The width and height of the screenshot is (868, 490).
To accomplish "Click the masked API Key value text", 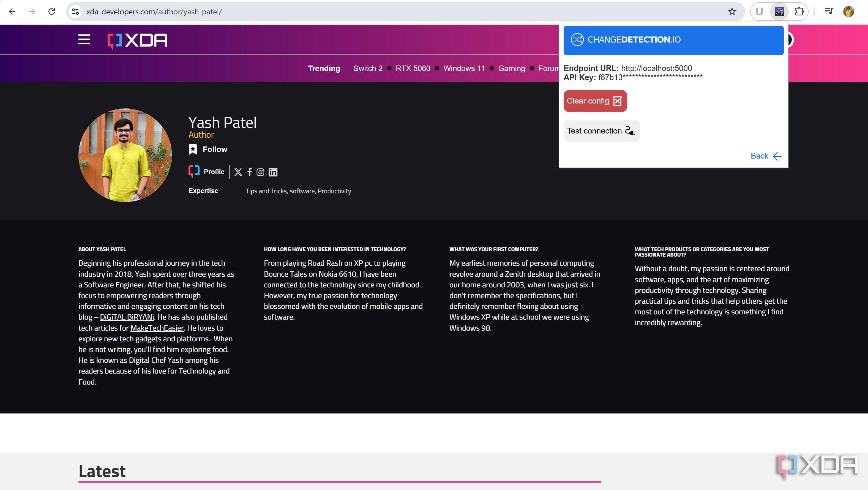I will (x=650, y=78).
